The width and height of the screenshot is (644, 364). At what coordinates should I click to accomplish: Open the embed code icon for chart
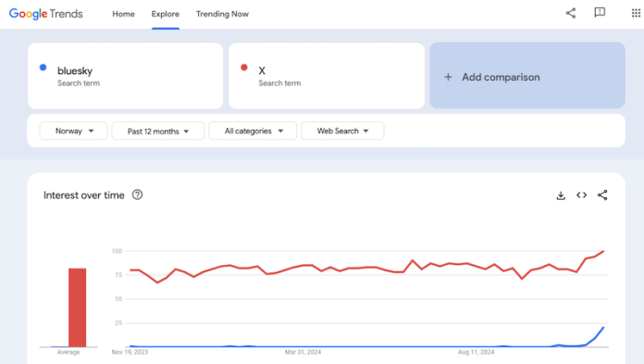[582, 195]
